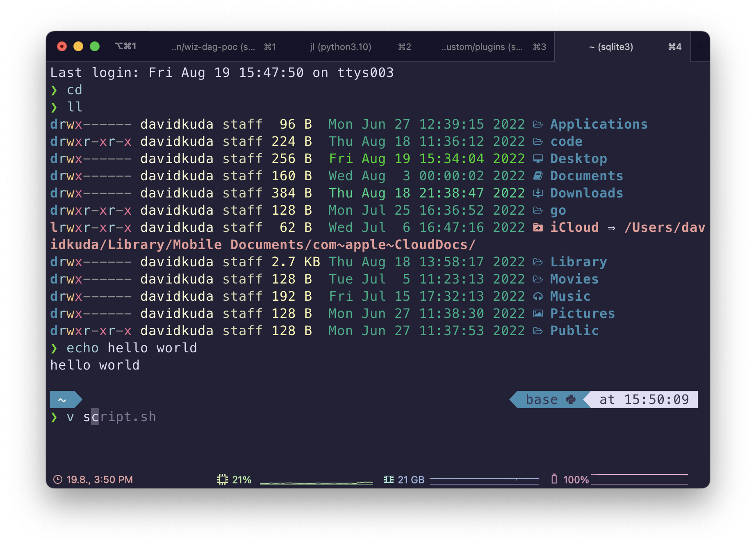Click the Python logo in base segment
Viewport: 756px width, 549px height.
[x=571, y=399]
